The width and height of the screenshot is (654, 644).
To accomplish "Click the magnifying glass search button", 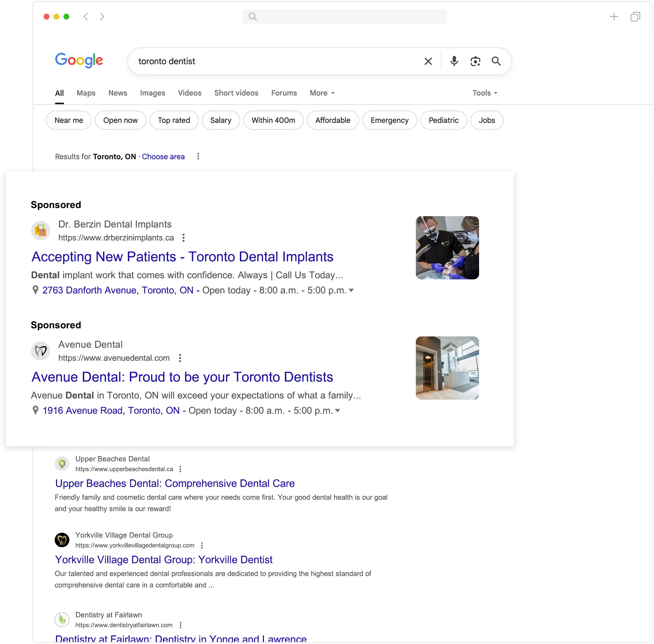I will point(496,61).
